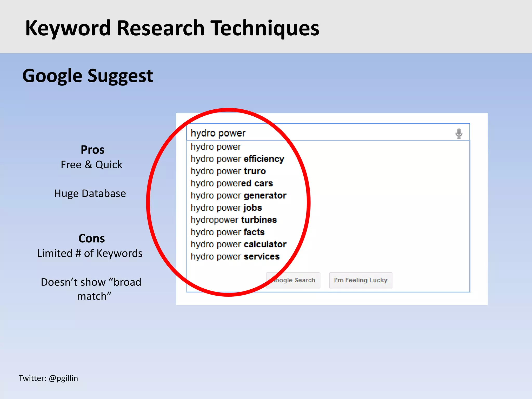The width and height of the screenshot is (532, 399).
Task: Click the 'Huge Database' text
Action: [90, 194]
